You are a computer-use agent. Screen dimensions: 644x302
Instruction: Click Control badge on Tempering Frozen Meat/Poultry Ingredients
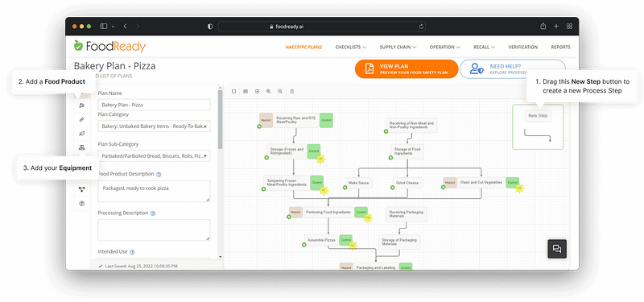point(316,183)
